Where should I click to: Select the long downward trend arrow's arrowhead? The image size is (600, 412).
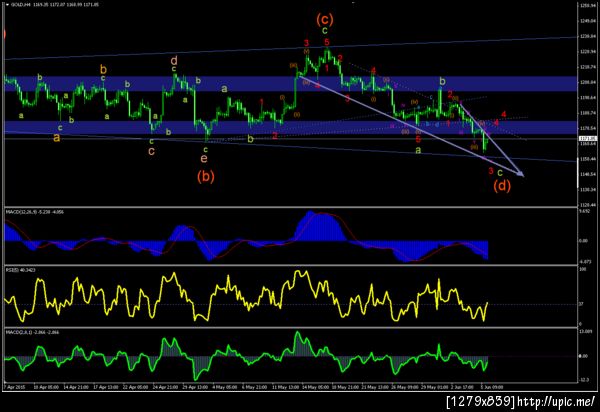(x=520, y=174)
